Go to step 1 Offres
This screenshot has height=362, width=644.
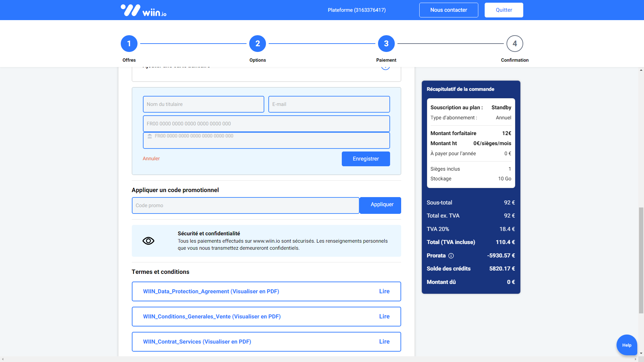click(129, 44)
